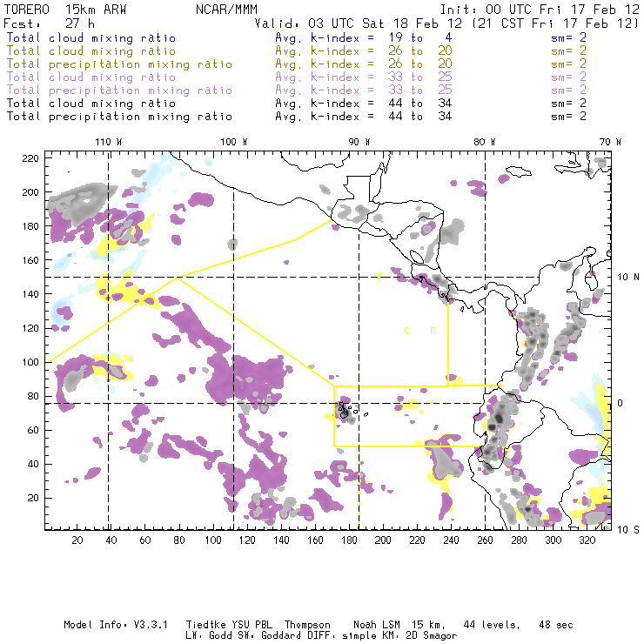Select the olive "Total precipitation mixing ratio" legend row
Viewport: 644px width, 644px height.
pos(119,64)
